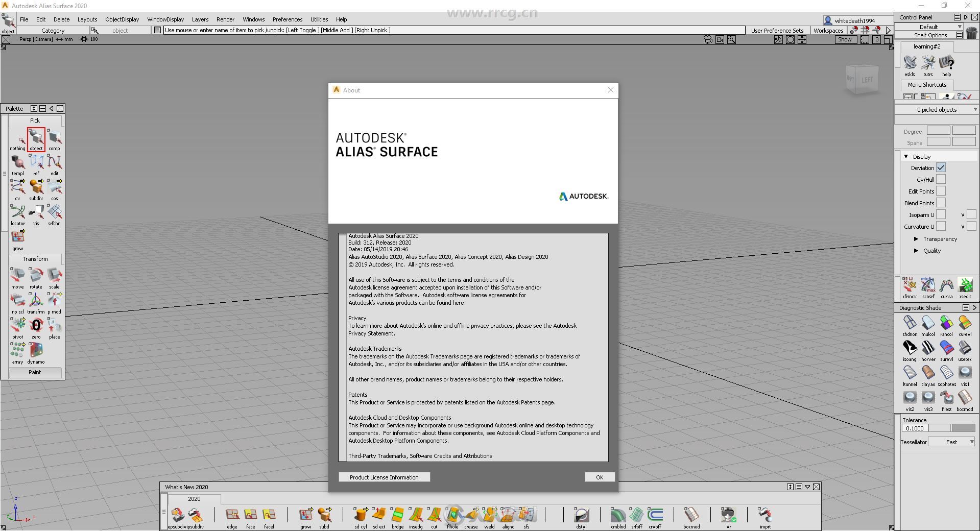Select the xsedit tool in Control Panel
This screenshot has width=980, height=531.
point(965,288)
